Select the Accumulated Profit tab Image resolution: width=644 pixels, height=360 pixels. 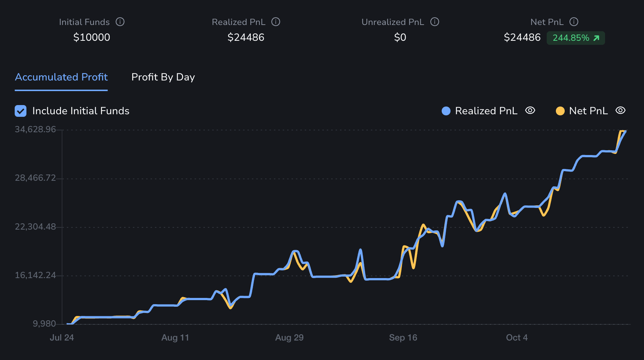pyautogui.click(x=61, y=77)
